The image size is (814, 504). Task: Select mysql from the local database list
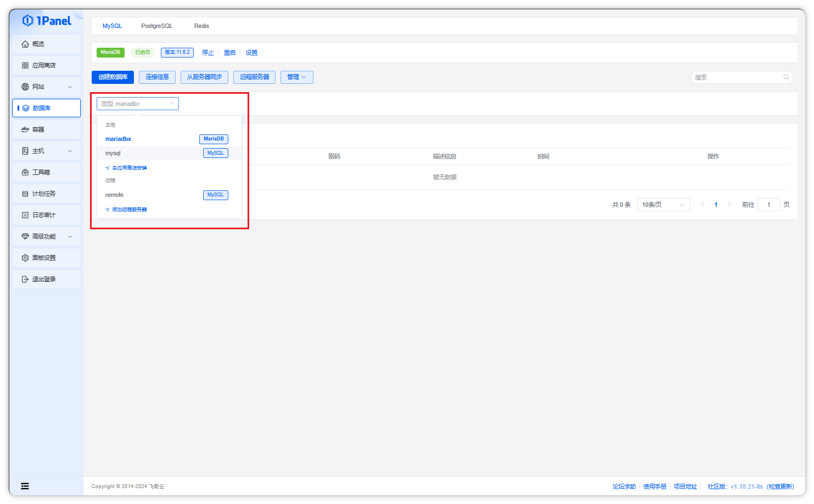(169, 153)
